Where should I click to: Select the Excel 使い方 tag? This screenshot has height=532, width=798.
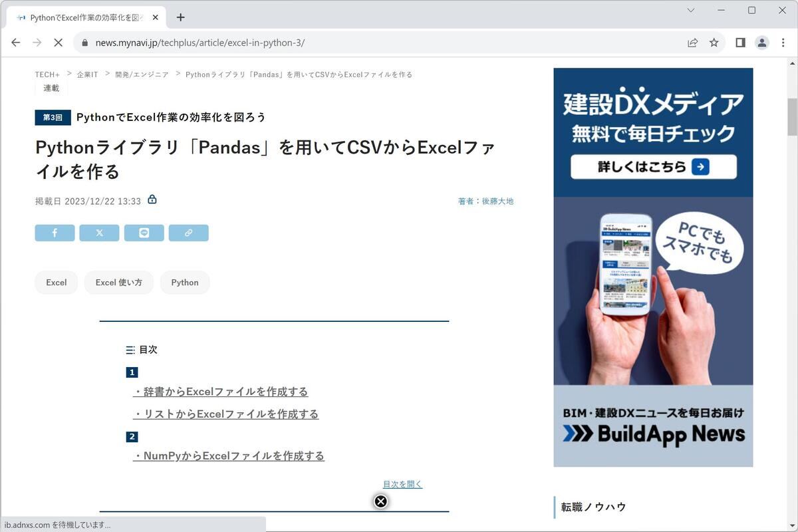[x=119, y=283]
